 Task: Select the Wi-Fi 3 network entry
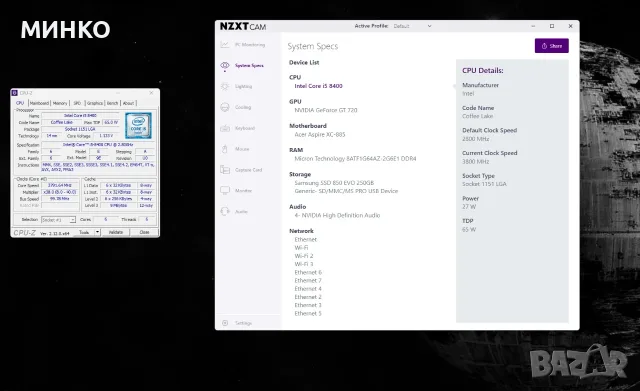pyautogui.click(x=304, y=264)
